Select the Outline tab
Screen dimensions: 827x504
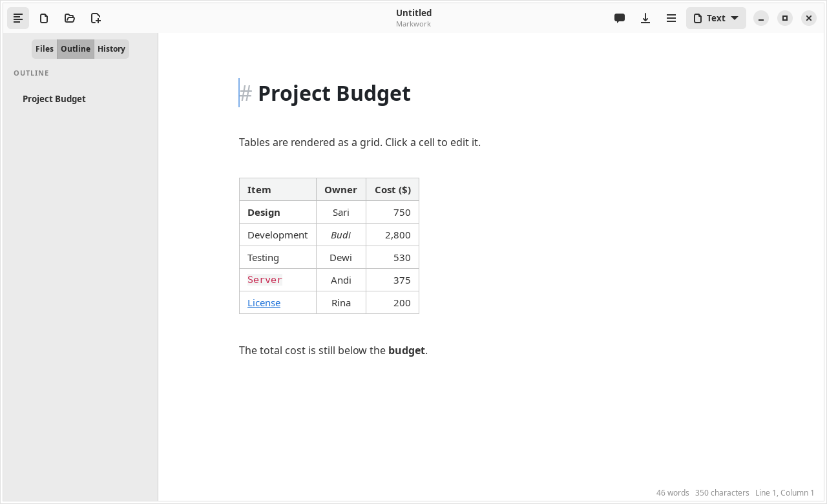coord(76,49)
